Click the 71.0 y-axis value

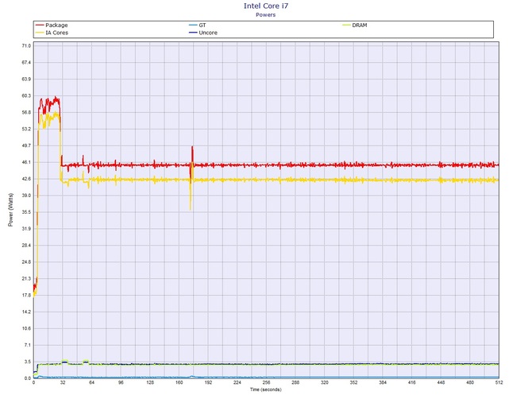click(x=26, y=46)
